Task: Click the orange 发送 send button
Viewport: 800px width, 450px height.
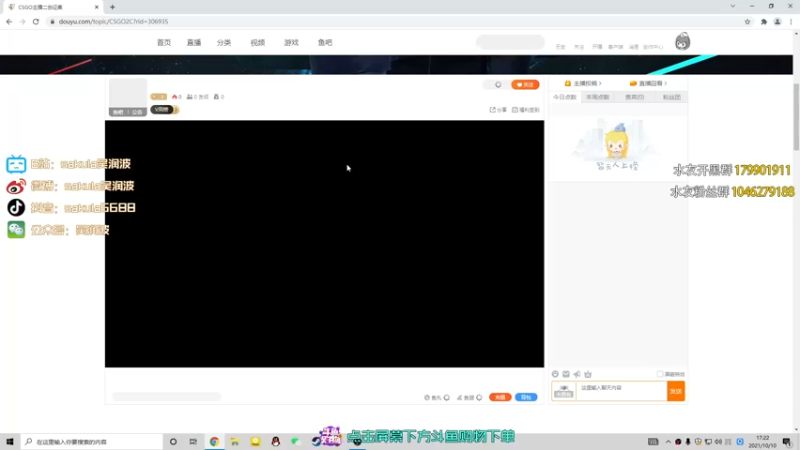Action: (x=676, y=391)
